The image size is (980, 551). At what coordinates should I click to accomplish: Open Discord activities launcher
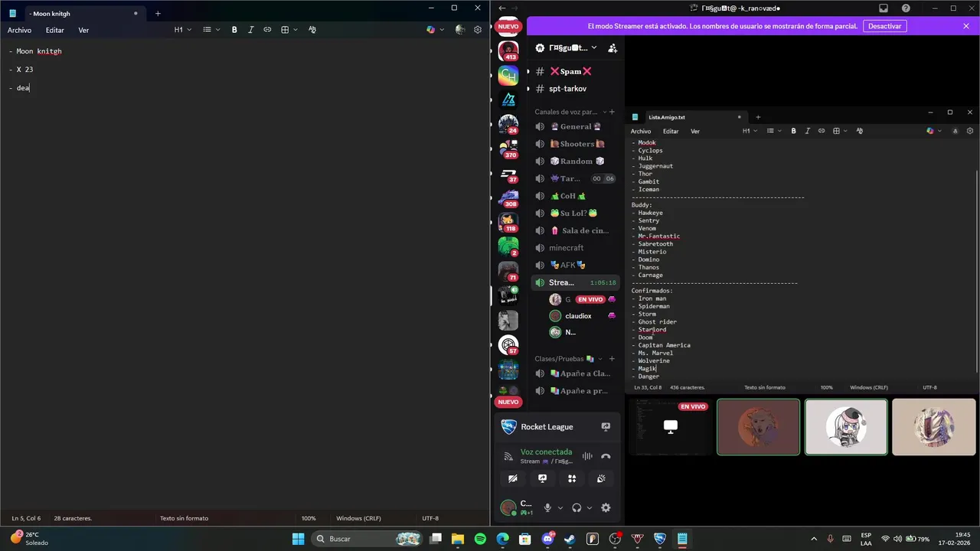tap(572, 478)
